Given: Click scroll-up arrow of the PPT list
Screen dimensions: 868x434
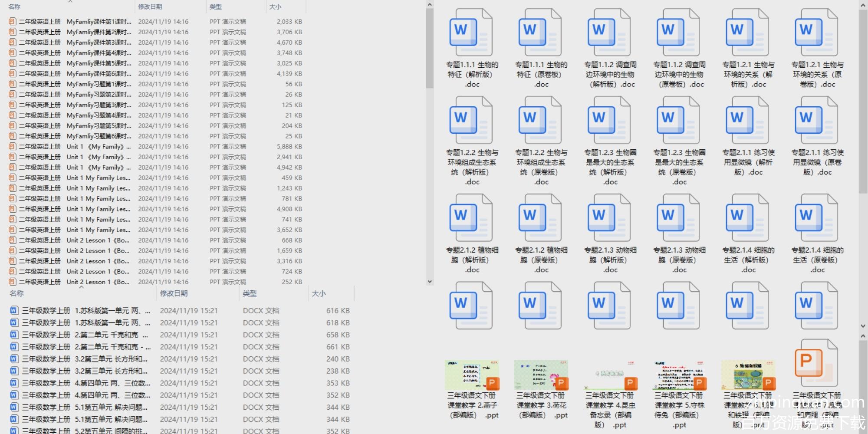Looking at the screenshot, I should pyautogui.click(x=430, y=4).
